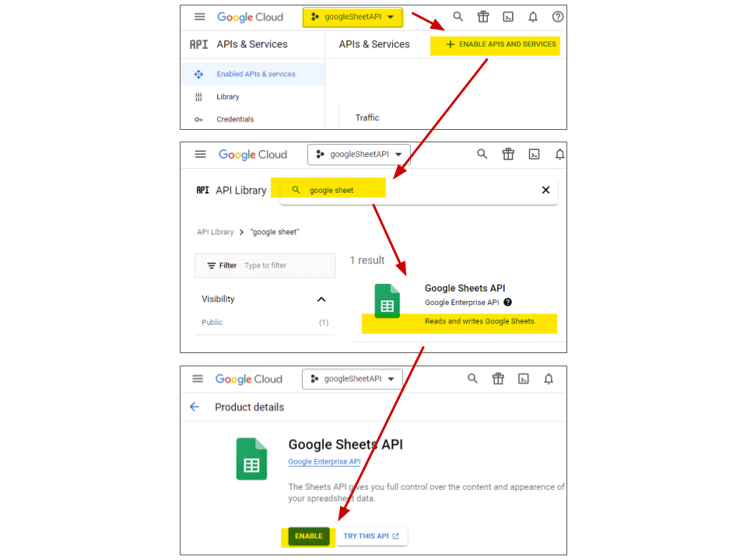The height and width of the screenshot is (560, 747).
Task: Open the navigation menu on APIs & Services page
Action: pos(200,17)
